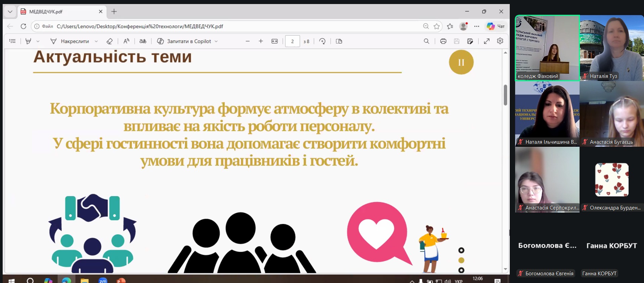This screenshot has width=644, height=283.
Task: Open PDF viewer settings gear
Action: 500,41
